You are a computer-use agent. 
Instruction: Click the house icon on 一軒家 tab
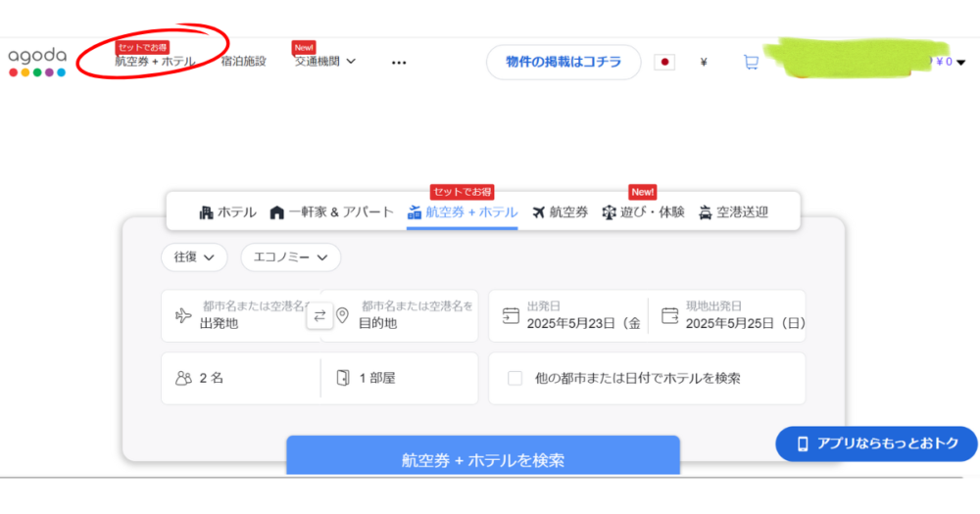pos(277,213)
